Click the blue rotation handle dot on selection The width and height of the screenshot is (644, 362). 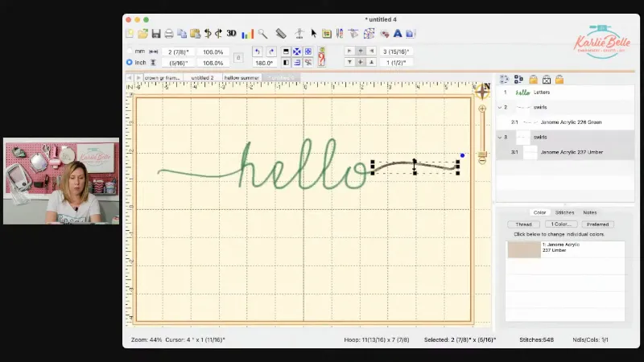(462, 155)
